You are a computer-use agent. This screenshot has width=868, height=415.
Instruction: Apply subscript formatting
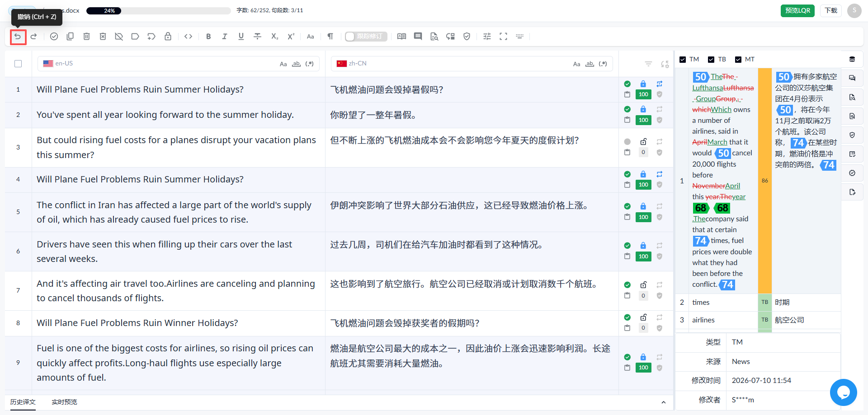coord(274,37)
